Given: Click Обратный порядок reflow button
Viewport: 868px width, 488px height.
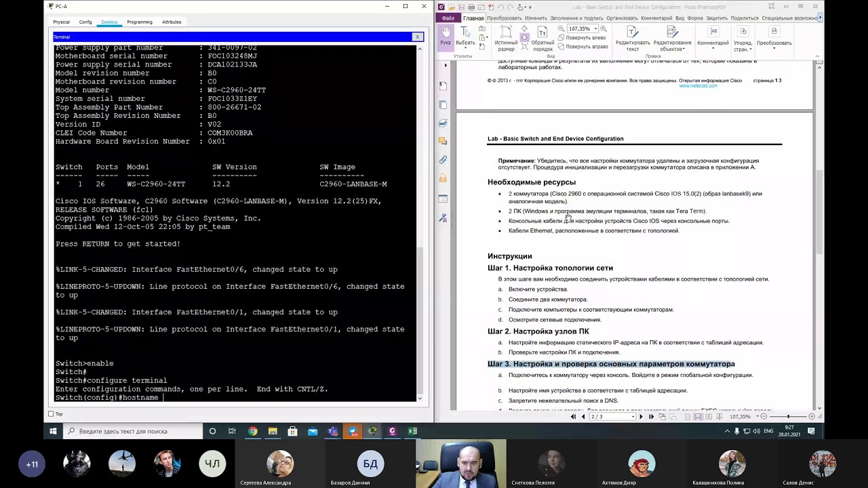Looking at the screenshot, I should [542, 39].
